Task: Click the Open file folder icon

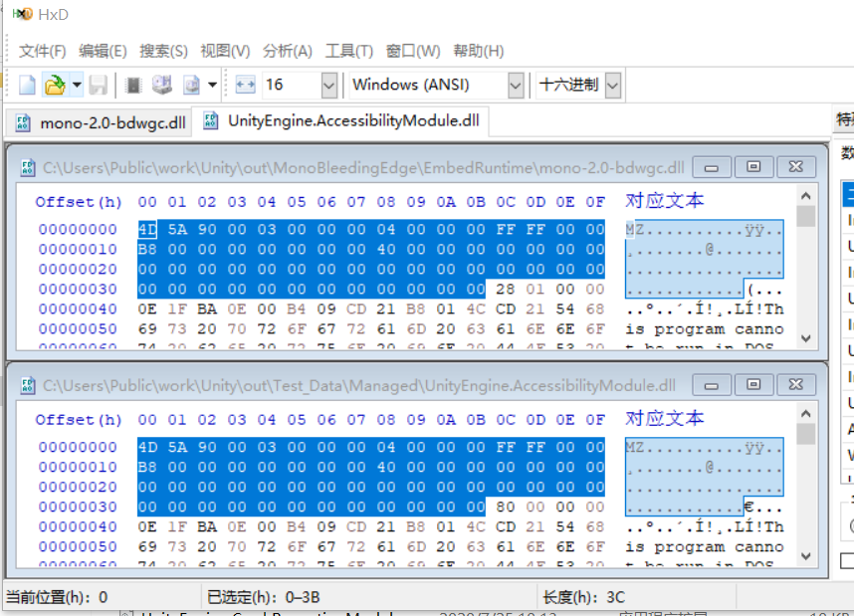Action: (x=54, y=86)
